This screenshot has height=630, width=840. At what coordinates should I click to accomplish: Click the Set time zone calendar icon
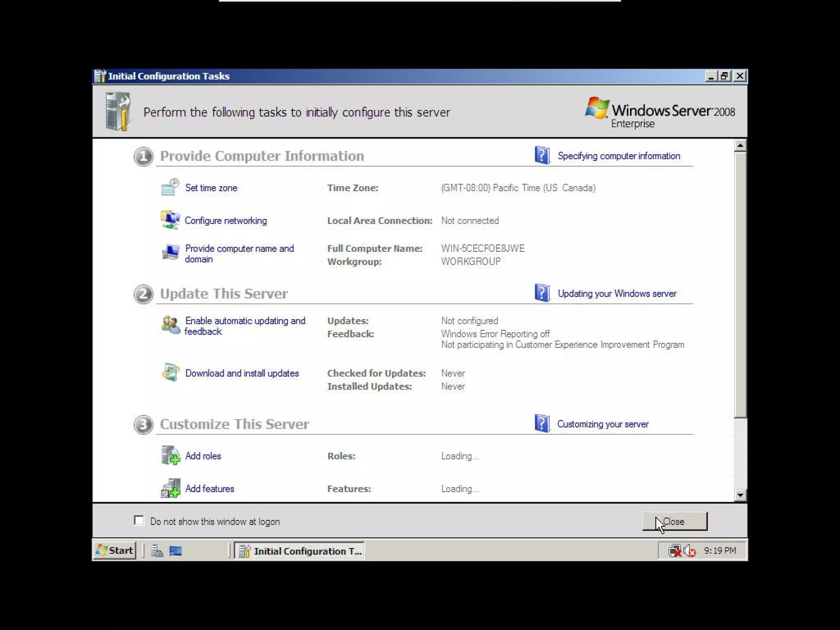click(x=170, y=187)
